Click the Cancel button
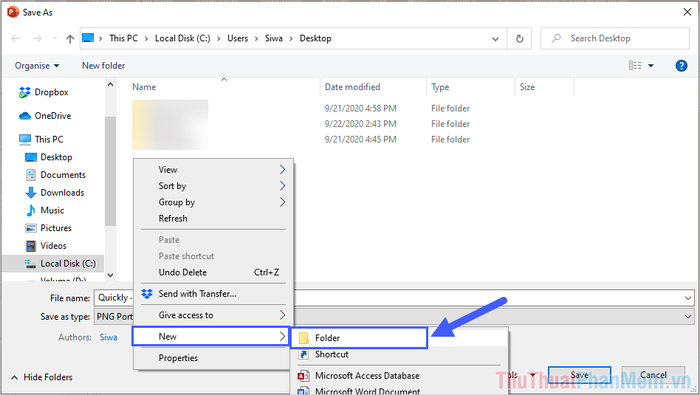700x395 pixels. (653, 375)
